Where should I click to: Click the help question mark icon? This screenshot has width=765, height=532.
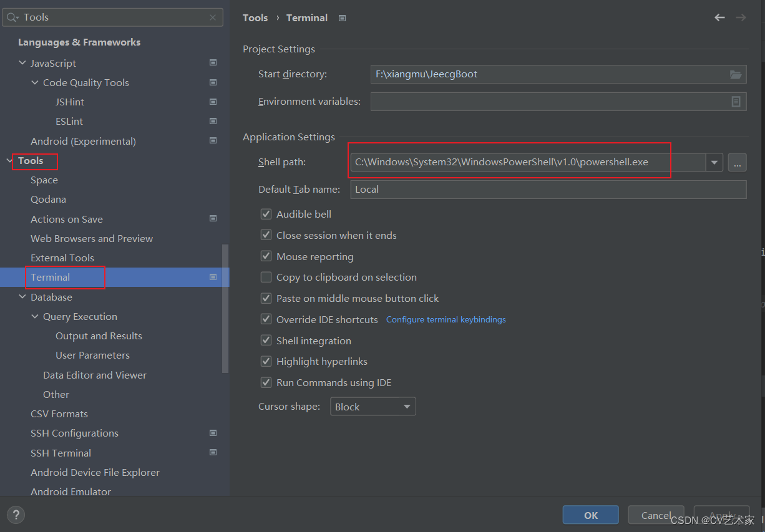(16, 515)
